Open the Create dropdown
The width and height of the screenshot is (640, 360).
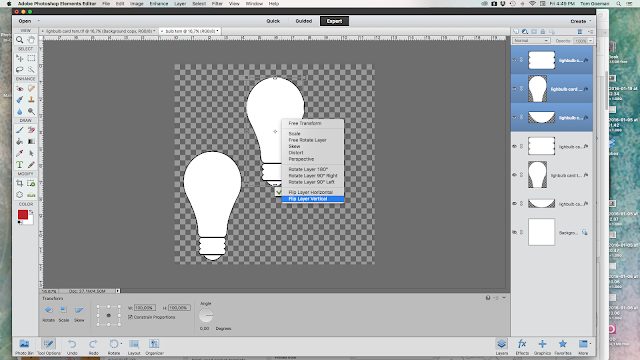[580, 21]
